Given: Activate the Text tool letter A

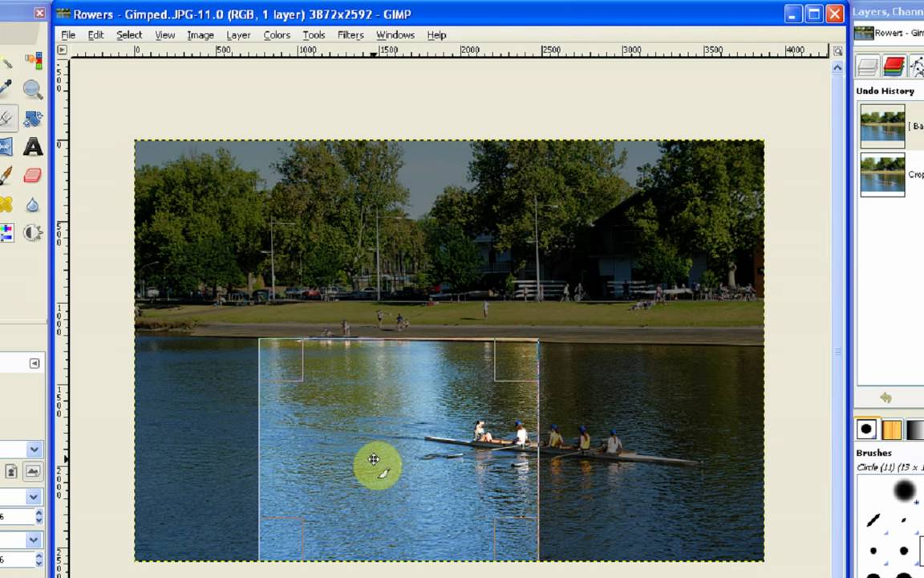Looking at the screenshot, I should pyautogui.click(x=33, y=146).
